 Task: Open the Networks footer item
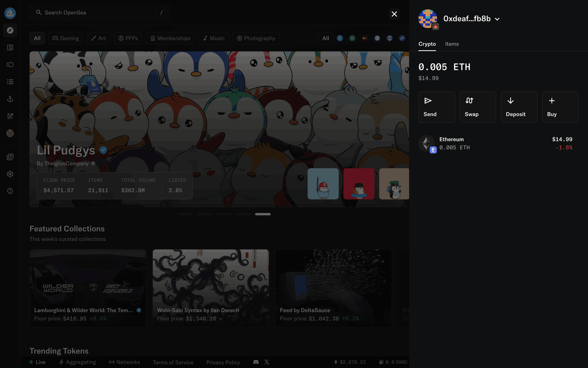pyautogui.click(x=124, y=362)
